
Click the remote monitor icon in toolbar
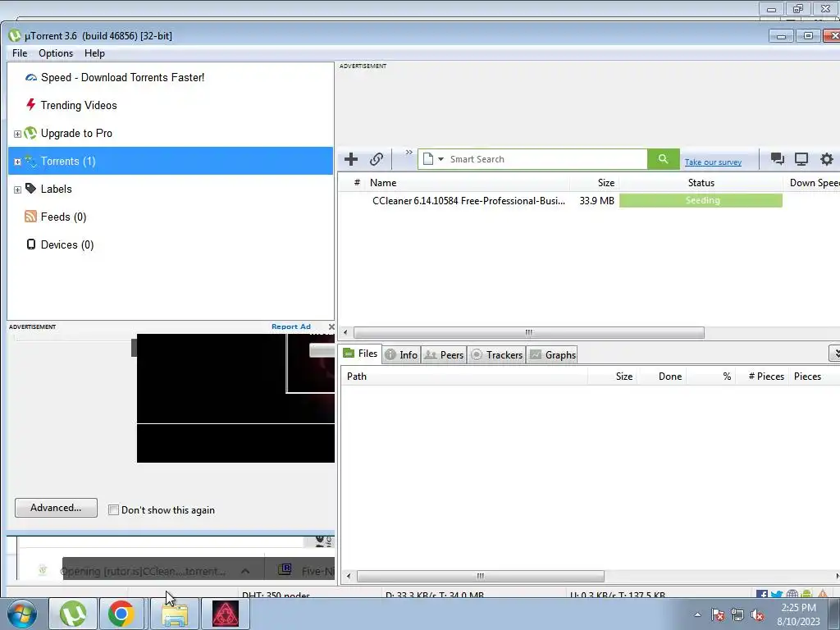click(x=801, y=158)
